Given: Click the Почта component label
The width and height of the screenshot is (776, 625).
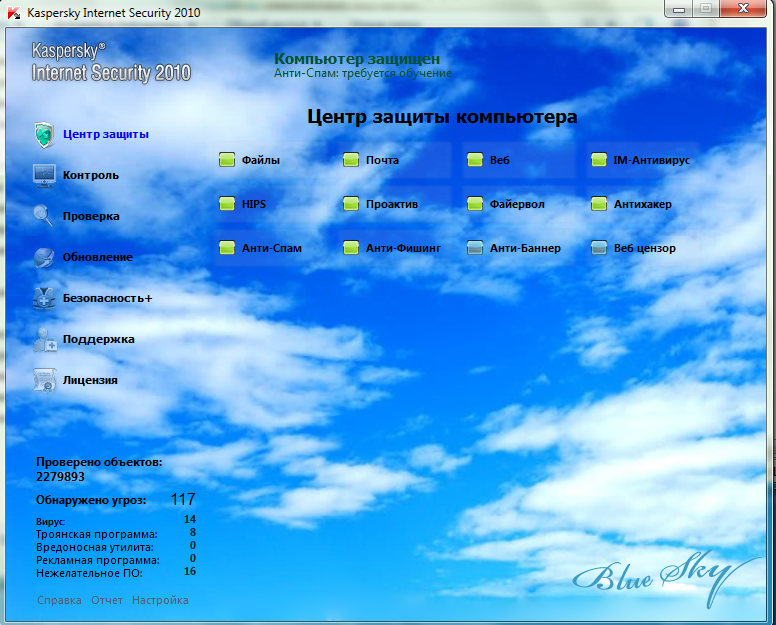Looking at the screenshot, I should [x=382, y=160].
